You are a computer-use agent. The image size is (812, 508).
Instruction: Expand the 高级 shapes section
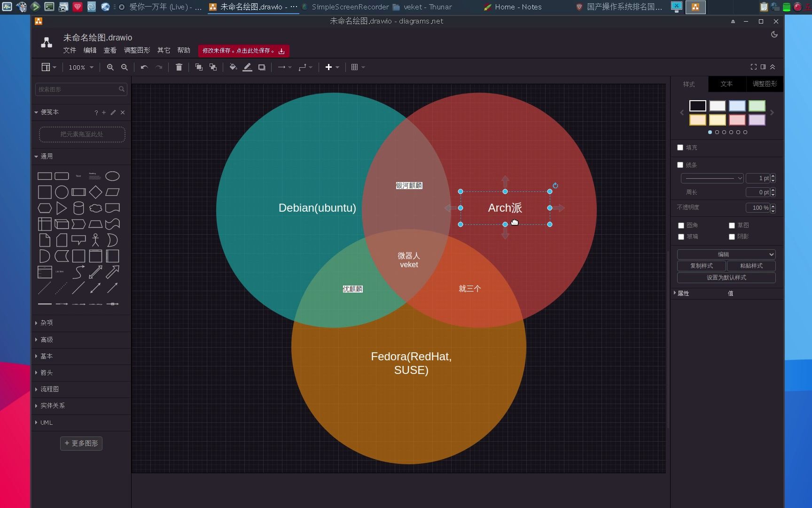click(x=81, y=340)
